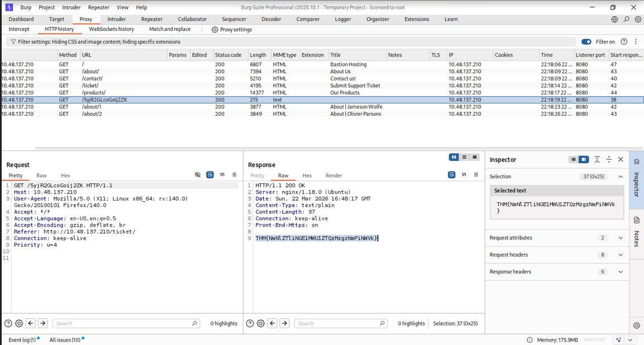Click the Request search field
The height and width of the screenshot is (345, 644).
coord(126,323)
